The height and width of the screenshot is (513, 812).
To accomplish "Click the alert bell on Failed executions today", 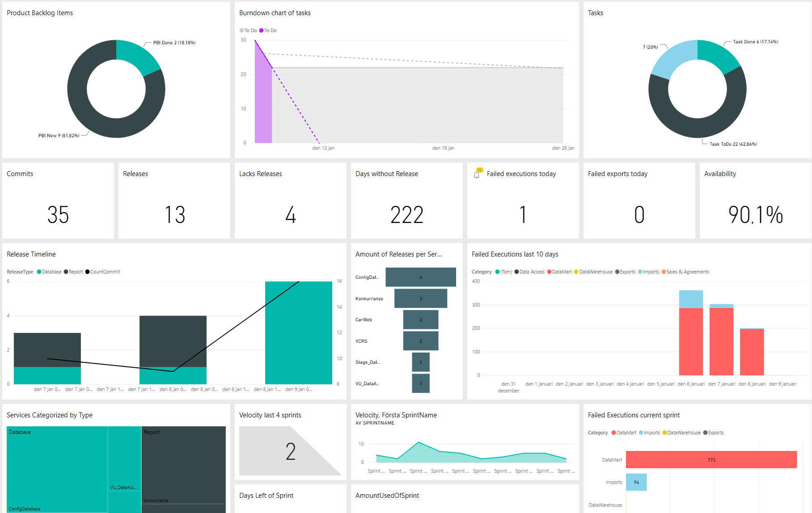I will coord(477,174).
